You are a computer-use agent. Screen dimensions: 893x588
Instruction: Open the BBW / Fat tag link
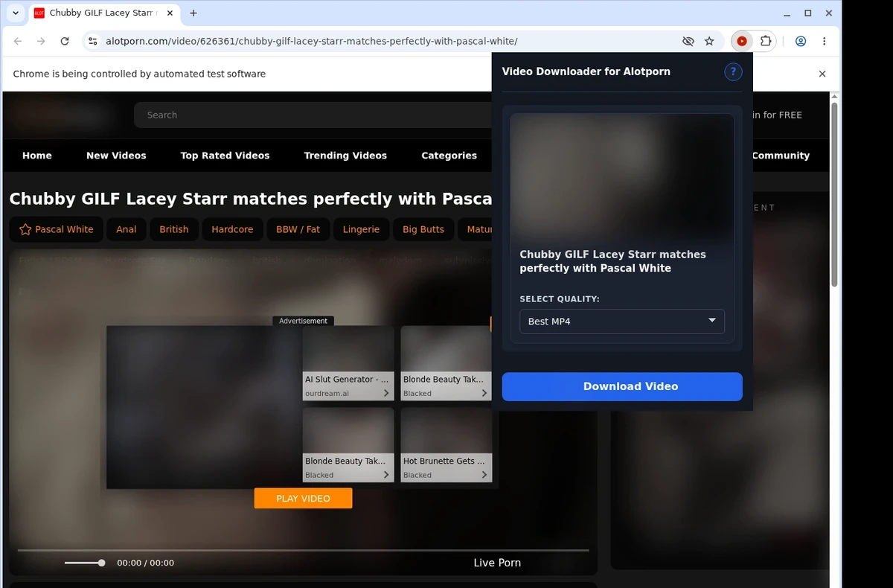click(298, 229)
